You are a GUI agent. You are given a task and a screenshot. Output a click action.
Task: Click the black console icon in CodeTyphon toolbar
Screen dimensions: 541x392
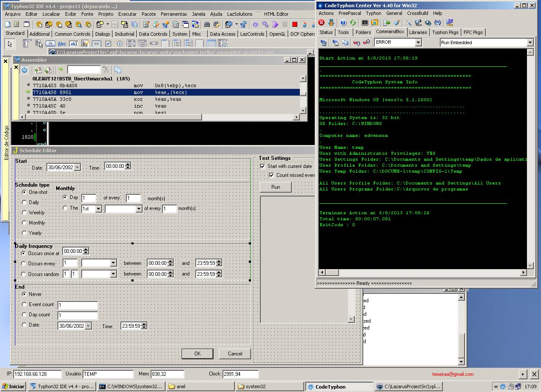pyautogui.click(x=365, y=23)
